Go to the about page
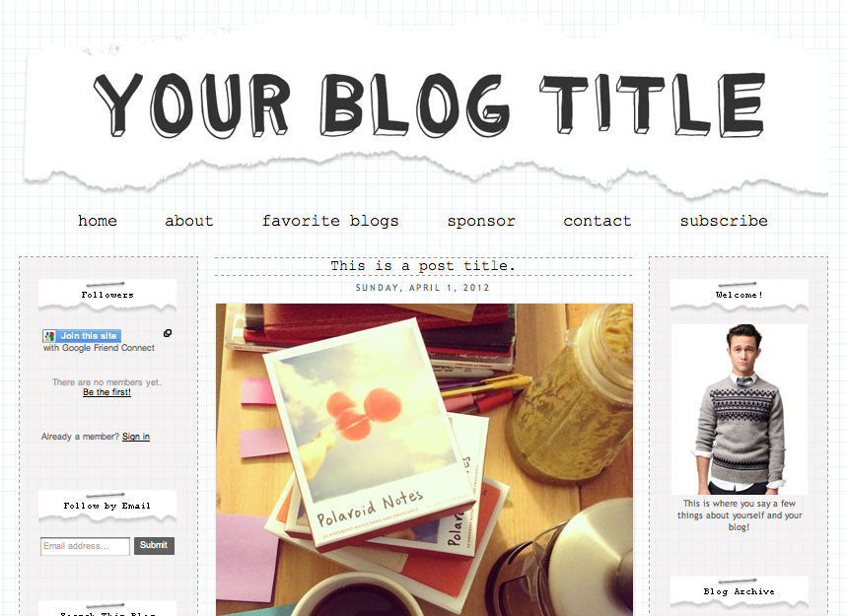The width and height of the screenshot is (847, 616). pos(189,221)
